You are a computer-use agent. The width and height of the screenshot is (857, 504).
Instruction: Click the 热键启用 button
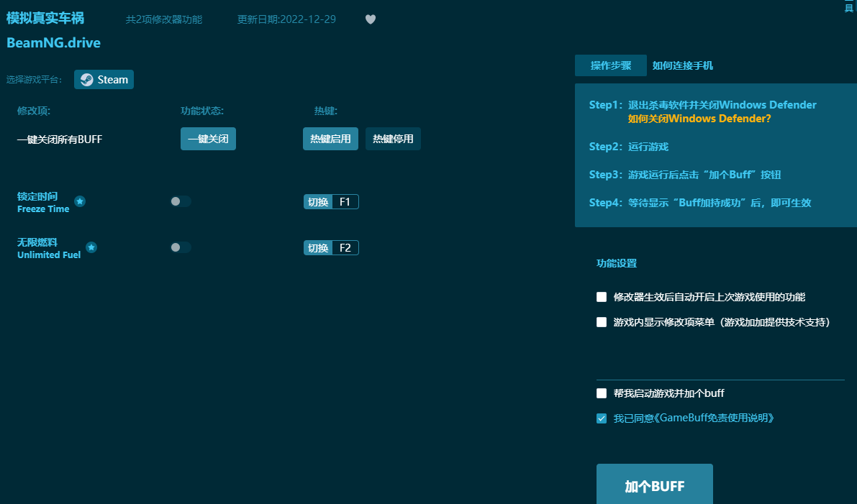pos(331,139)
